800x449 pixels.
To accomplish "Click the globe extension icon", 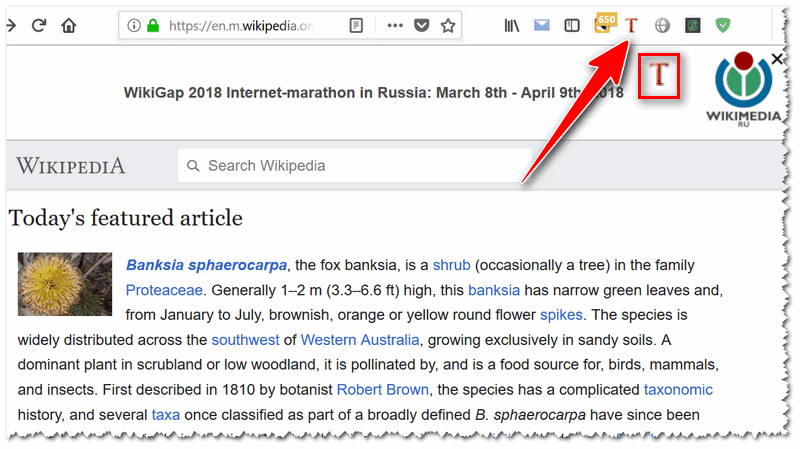I will pyautogui.click(x=662, y=25).
